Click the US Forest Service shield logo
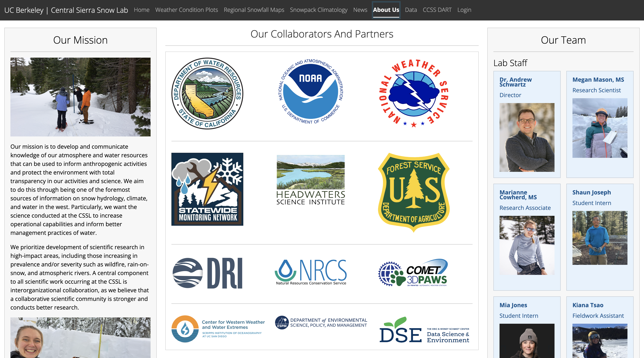Image resolution: width=644 pixels, height=358 pixels. click(414, 193)
